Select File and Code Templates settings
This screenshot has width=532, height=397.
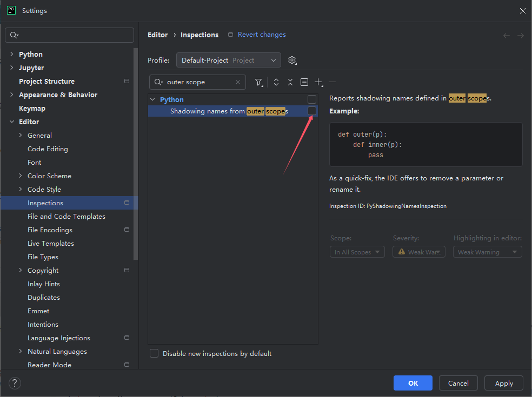pos(66,216)
